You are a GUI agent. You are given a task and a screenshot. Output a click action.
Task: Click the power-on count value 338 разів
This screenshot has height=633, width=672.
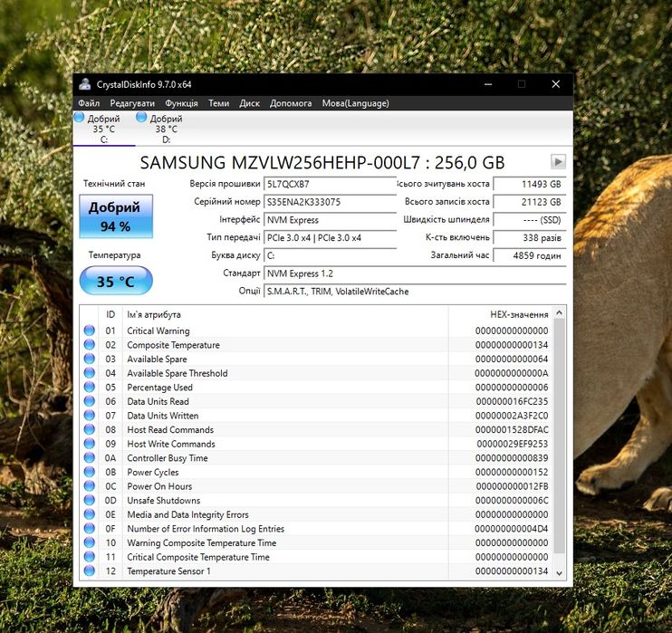[530, 237]
